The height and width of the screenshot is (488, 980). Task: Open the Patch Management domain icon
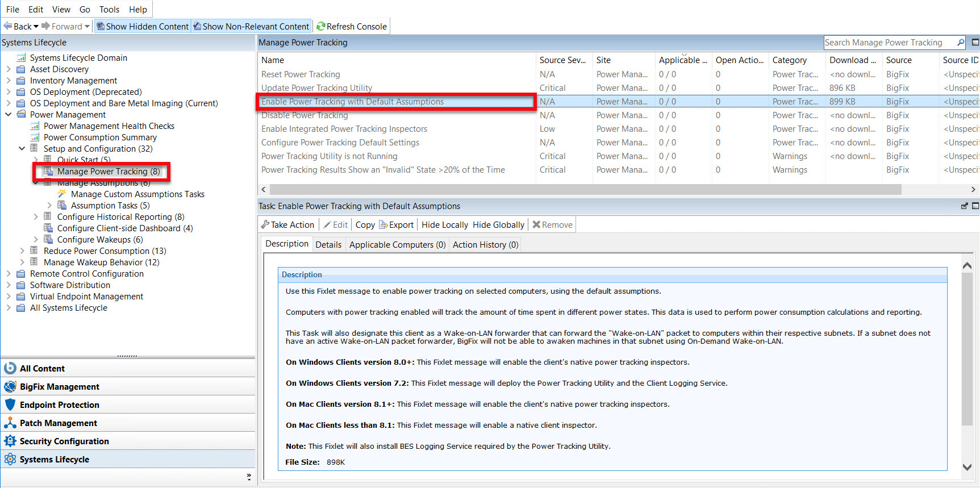point(10,423)
